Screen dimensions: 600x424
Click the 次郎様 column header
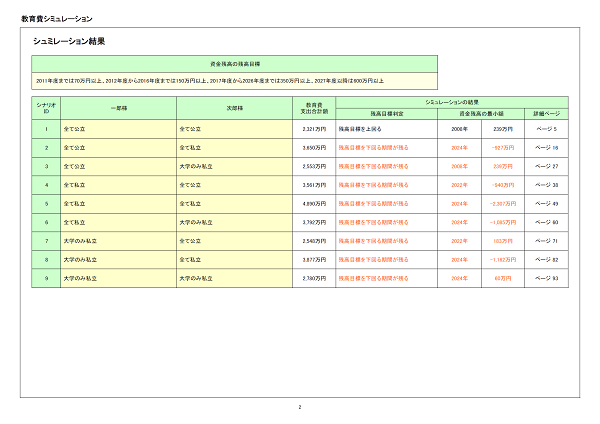click(235, 108)
